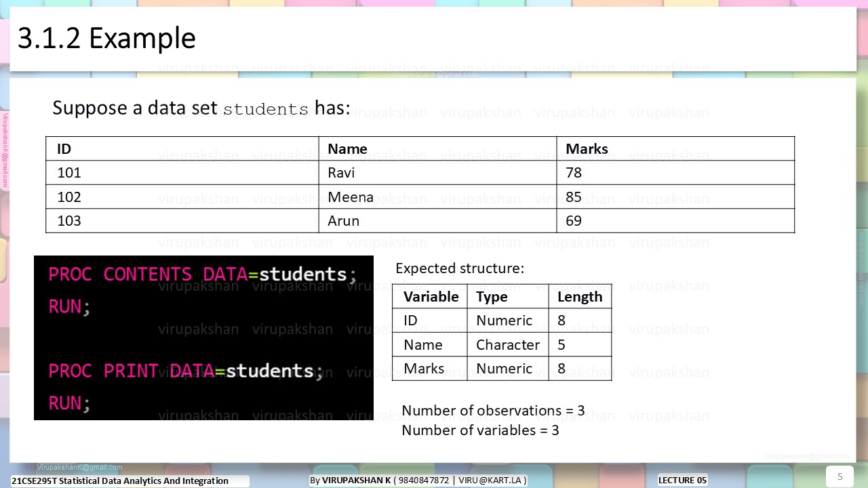The image size is (868, 488).
Task: Click the 'PROC PRINT DATA=students;' code line
Action: [186, 371]
